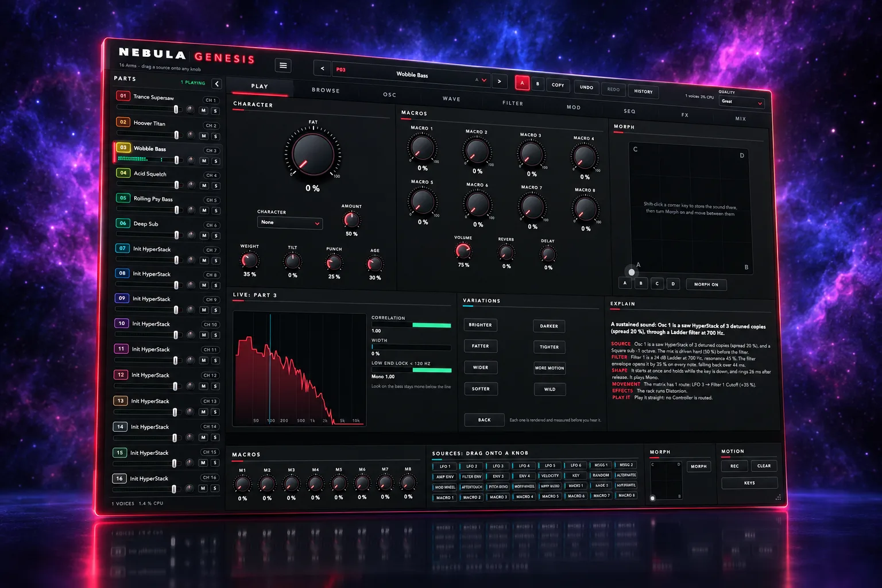This screenshot has height=588, width=882.
Task: Click the History button
Action: (x=643, y=91)
